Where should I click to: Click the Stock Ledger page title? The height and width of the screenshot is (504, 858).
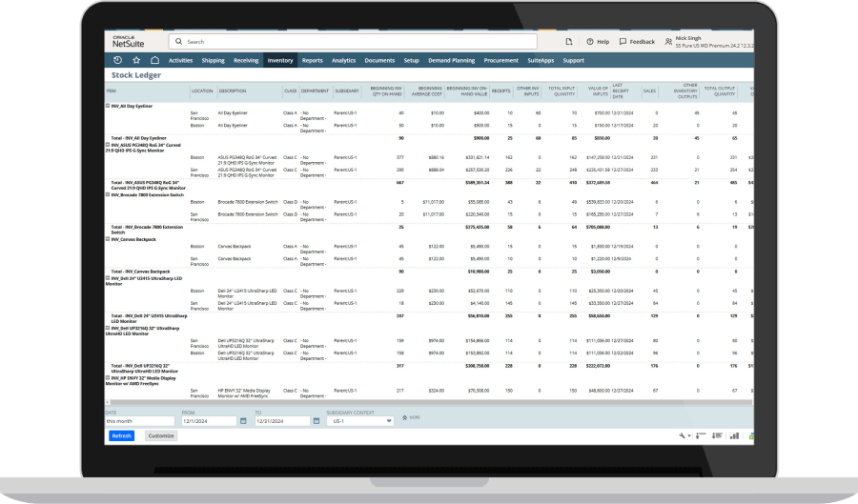coord(136,75)
